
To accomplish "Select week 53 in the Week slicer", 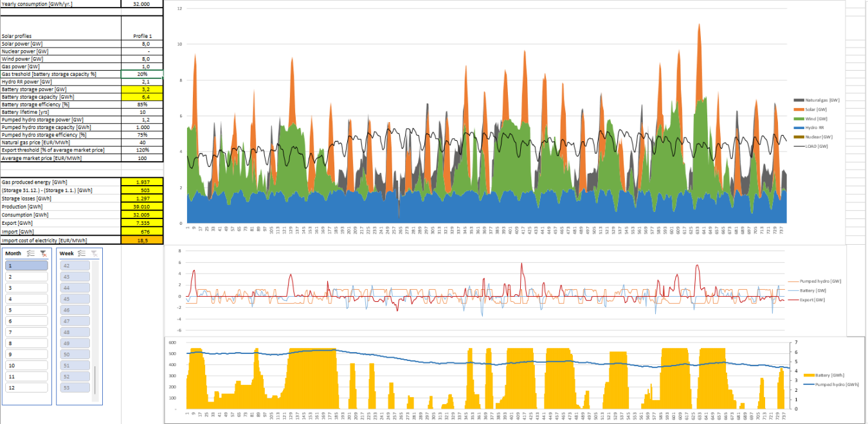I will coord(74,387).
